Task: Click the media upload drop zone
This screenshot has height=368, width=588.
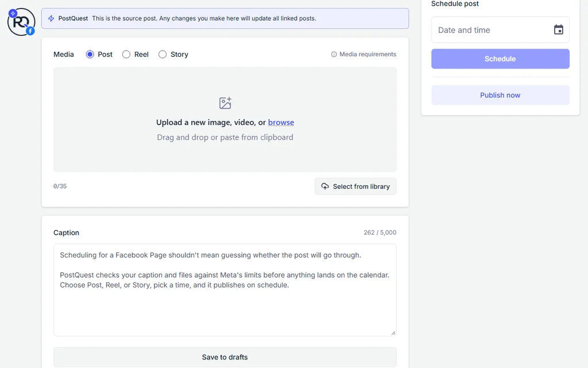Action: (x=225, y=120)
